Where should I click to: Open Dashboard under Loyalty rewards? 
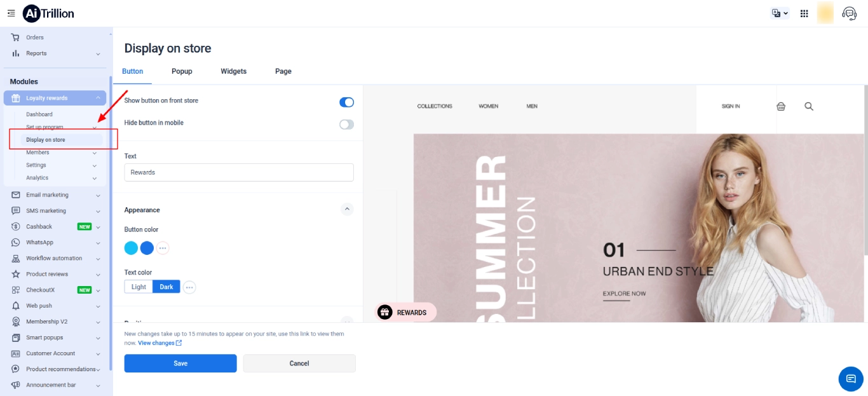point(39,114)
